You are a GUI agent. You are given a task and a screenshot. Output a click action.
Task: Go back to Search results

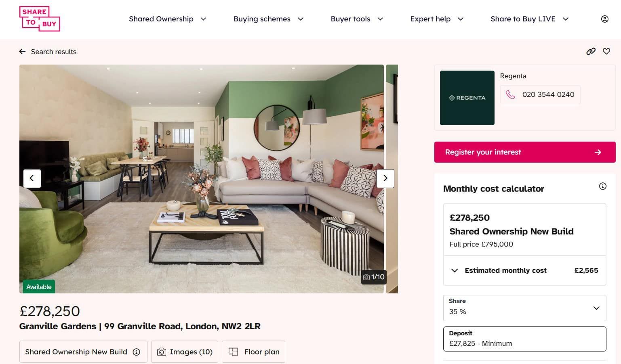48,52
